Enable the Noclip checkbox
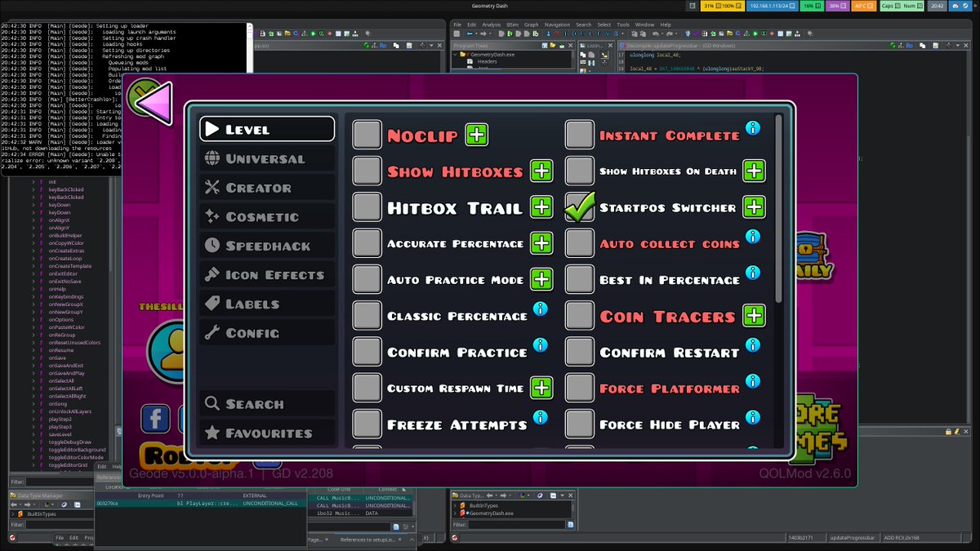 (x=367, y=136)
